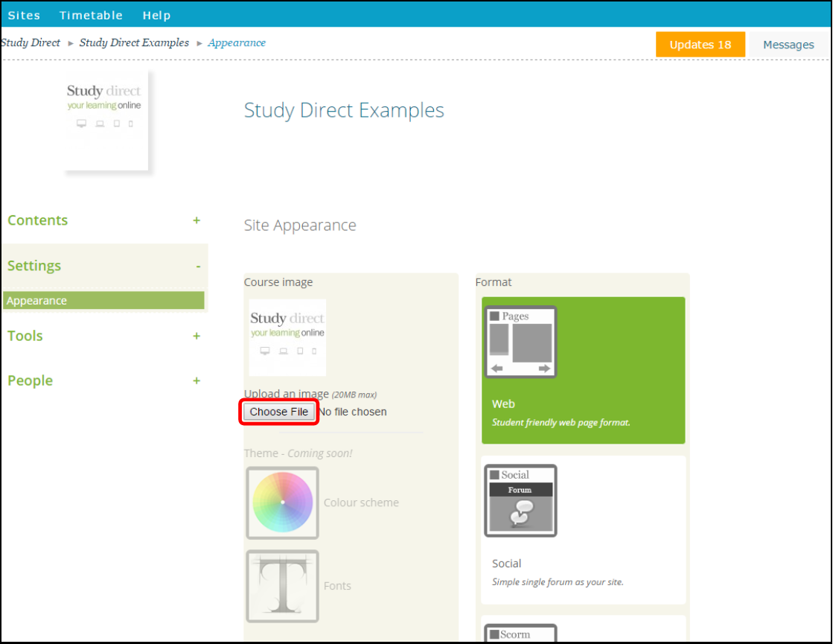Select Appearance in the Settings menu
Viewport: 833px width, 644px height.
point(103,300)
